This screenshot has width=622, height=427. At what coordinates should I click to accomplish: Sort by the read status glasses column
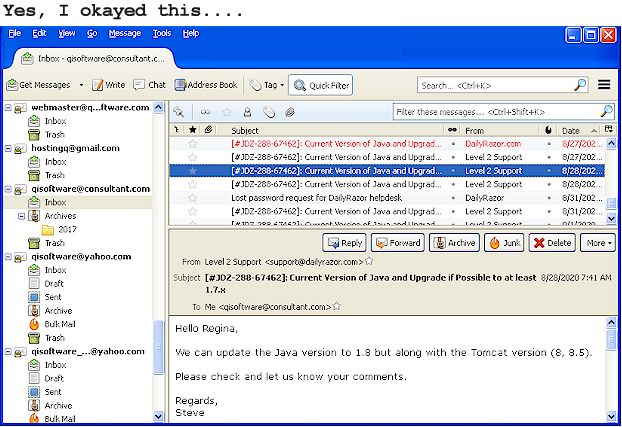point(452,130)
